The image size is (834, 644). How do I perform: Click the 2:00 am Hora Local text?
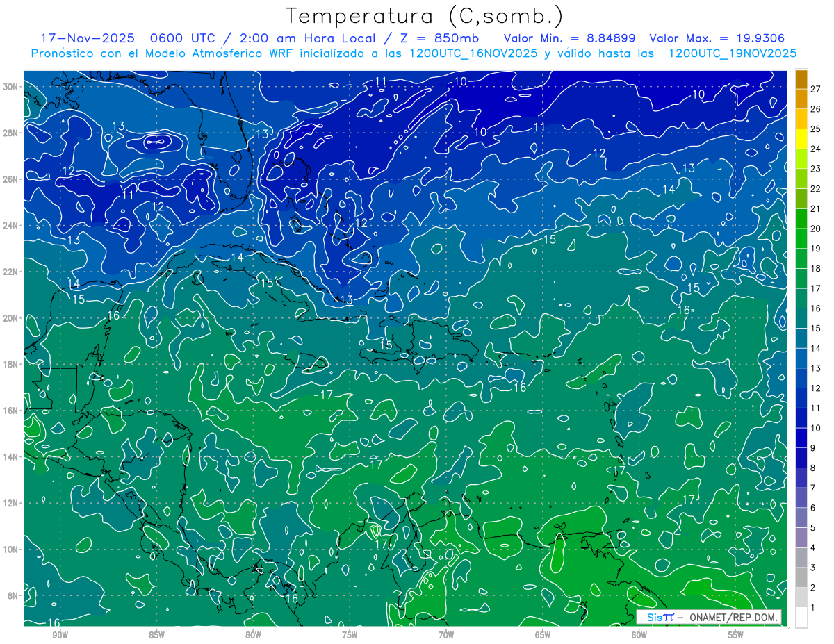[x=309, y=38]
